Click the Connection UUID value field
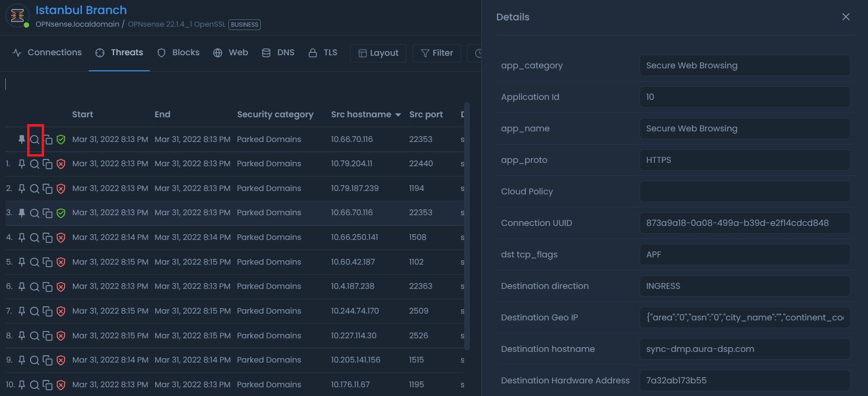This screenshot has width=868, height=396. 744,223
